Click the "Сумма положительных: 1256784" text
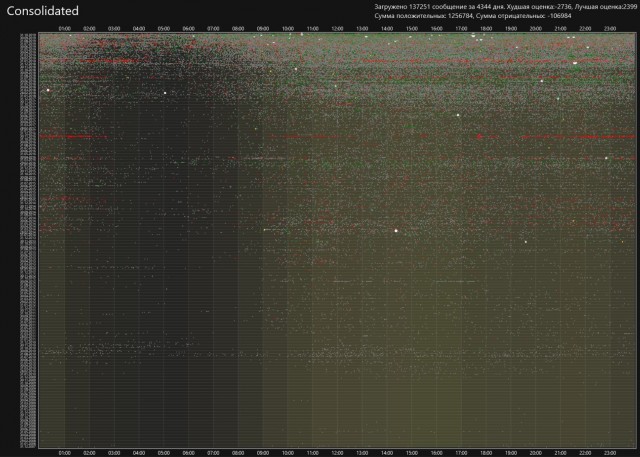The height and width of the screenshot is (457, 640). coord(424,16)
